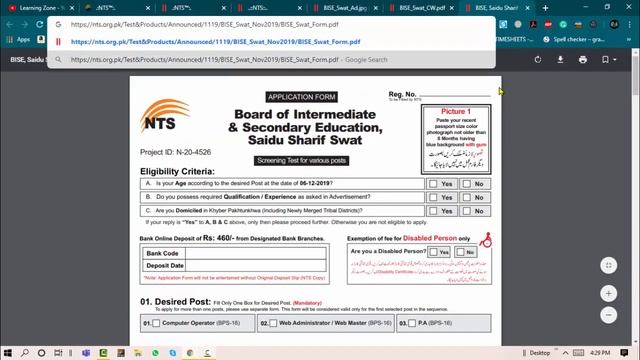Check No for Age eligibility question A
Screen dimensions: 640x360
click(x=467, y=184)
